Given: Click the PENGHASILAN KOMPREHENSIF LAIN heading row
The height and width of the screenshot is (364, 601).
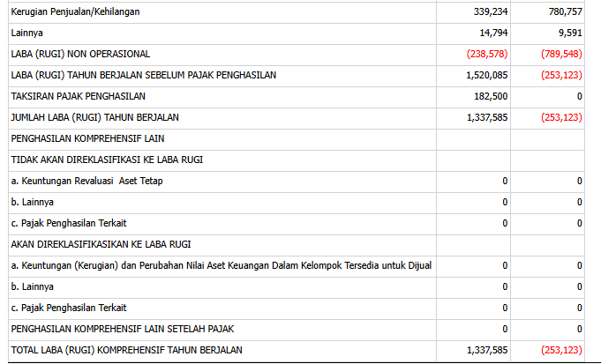Looking at the screenshot, I should click(x=87, y=138).
